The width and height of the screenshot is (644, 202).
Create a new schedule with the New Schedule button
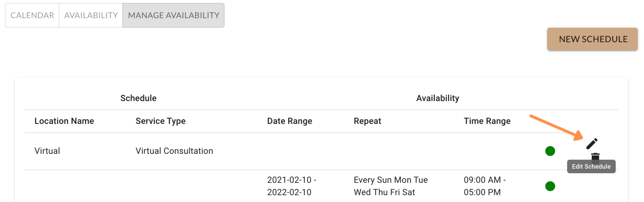593,39
